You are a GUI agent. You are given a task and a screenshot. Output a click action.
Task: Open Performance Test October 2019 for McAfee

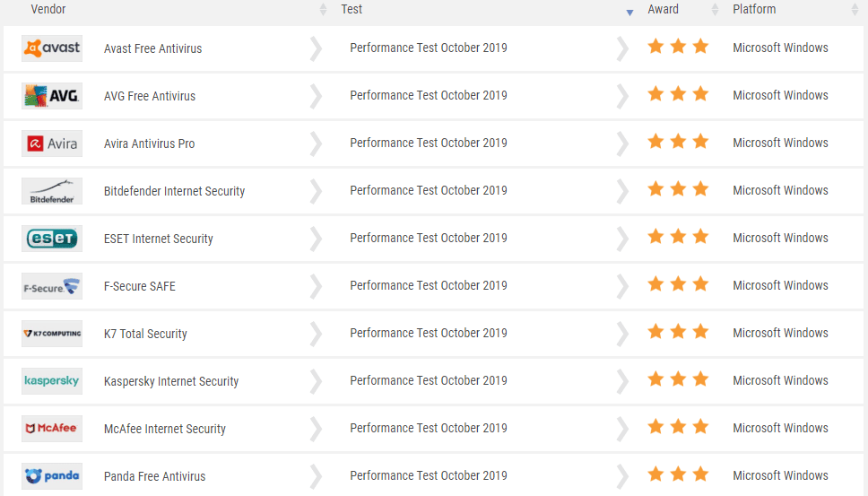(429, 429)
